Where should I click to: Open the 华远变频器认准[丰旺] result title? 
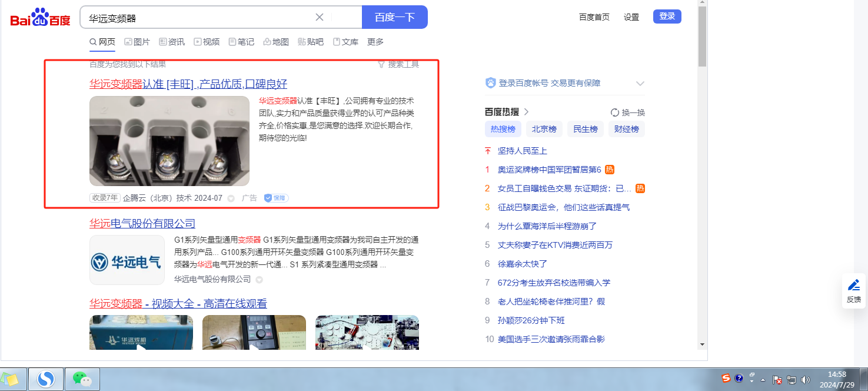click(x=188, y=84)
